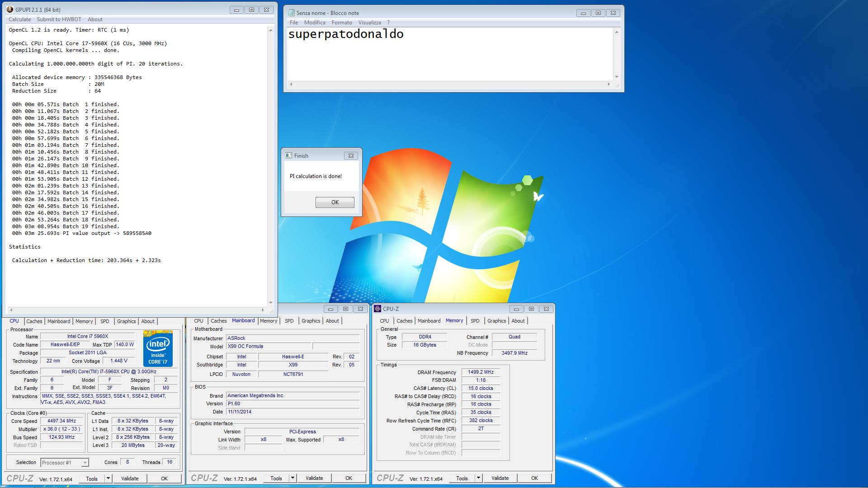Screen dimensions: 868x488
Task: Expand Tools dropdown arrow in Mainboard window
Action: pos(292,478)
